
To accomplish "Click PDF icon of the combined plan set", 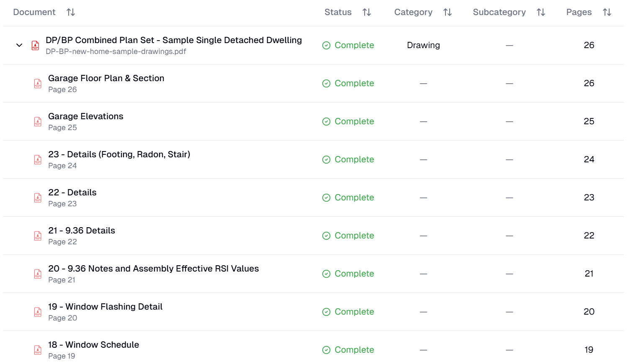I will (x=35, y=45).
